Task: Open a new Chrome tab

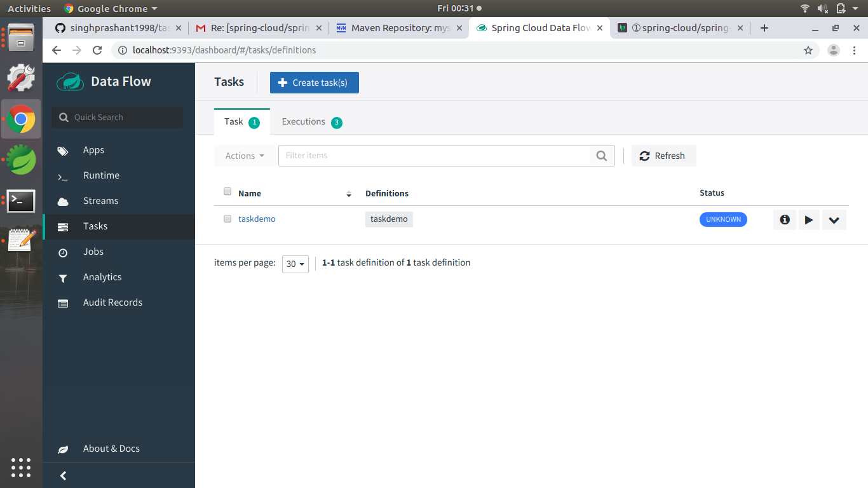Action: (x=764, y=28)
